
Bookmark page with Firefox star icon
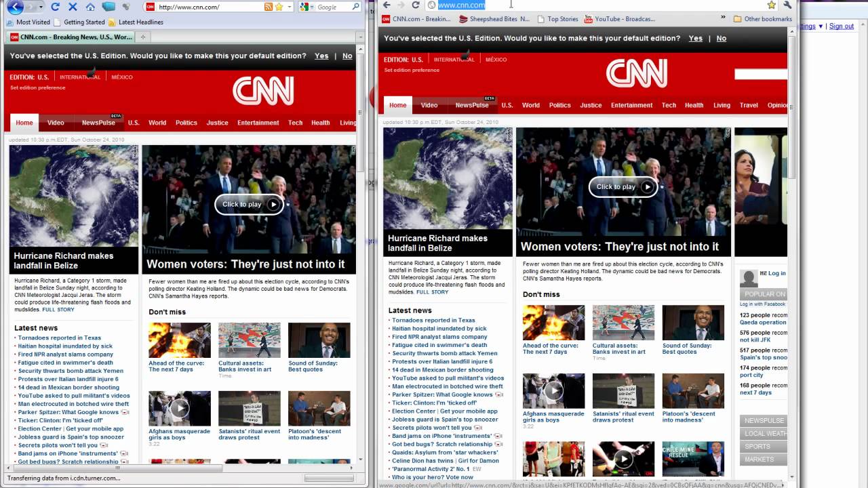click(x=279, y=7)
